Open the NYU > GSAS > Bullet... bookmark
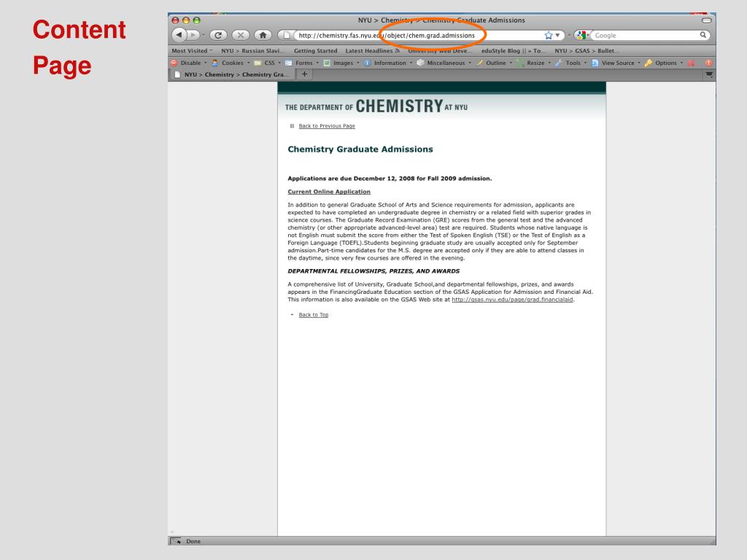This screenshot has width=747, height=560. 587,51
